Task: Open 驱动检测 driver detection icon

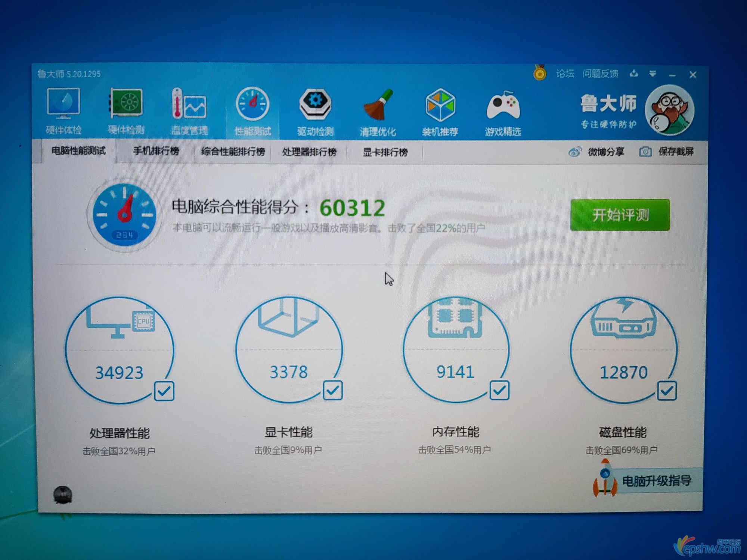Action: pyautogui.click(x=315, y=104)
